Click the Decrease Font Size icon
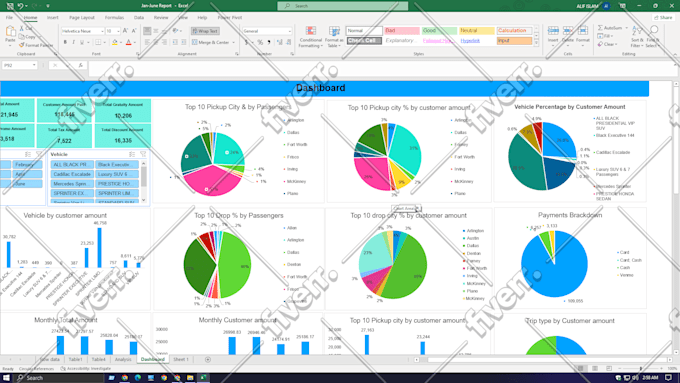This screenshot has width=680, height=383. coord(134,31)
